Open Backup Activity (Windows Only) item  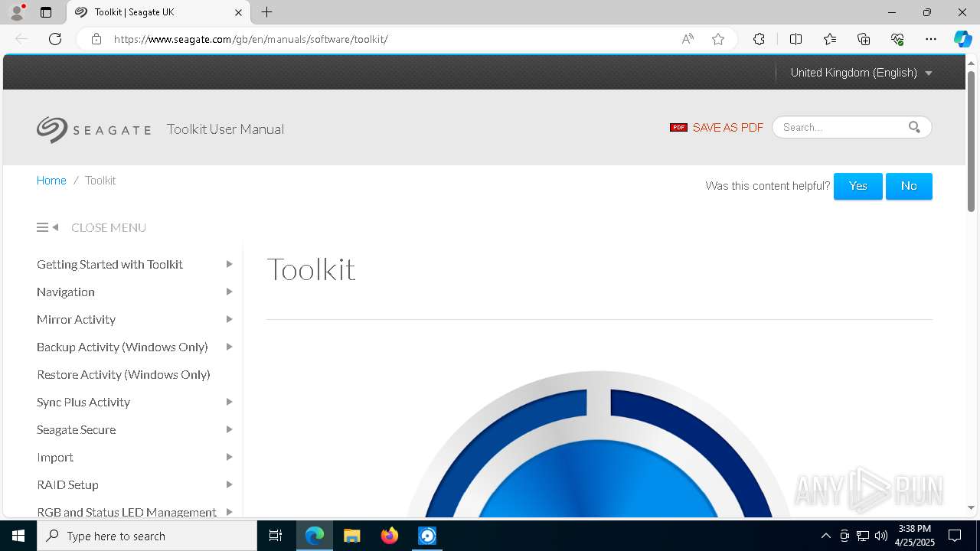click(122, 347)
